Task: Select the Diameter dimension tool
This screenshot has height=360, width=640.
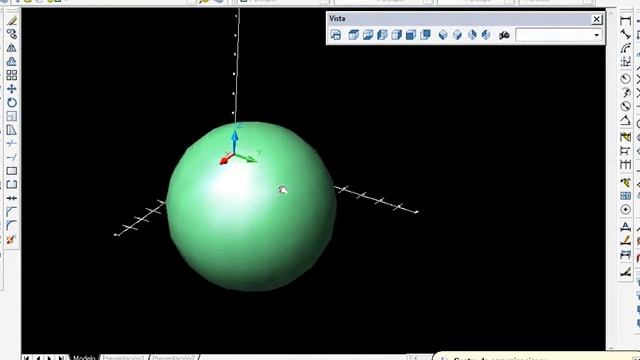Action: tap(625, 107)
